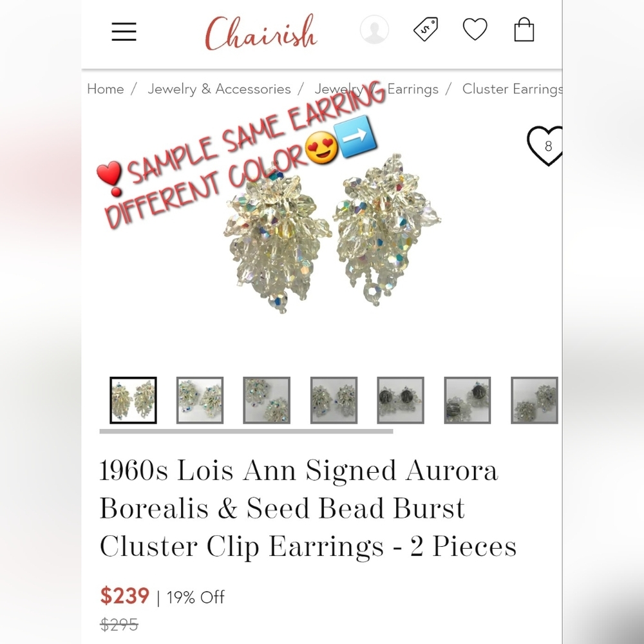Open Jewelry breadcrumb link
The image size is (644, 644).
339,89
